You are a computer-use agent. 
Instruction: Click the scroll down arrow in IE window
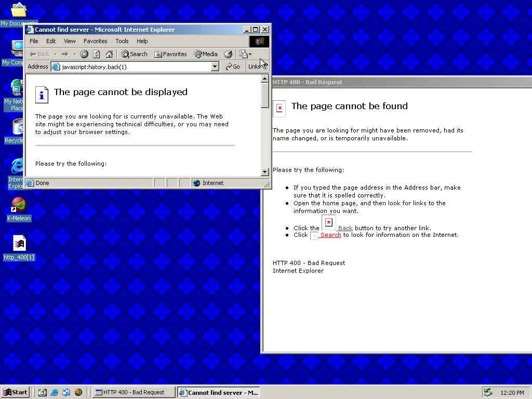[264, 171]
